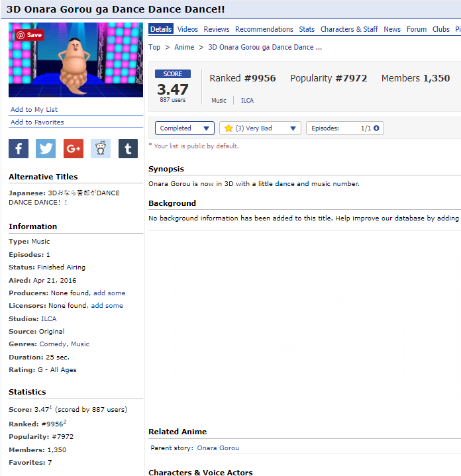The height and width of the screenshot is (476, 461).
Task: Click Type Music link in Information
Action: coord(40,242)
